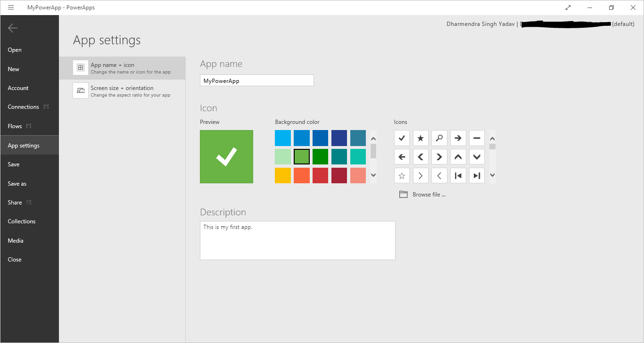Viewport: 644px width, 343px height.
Task: Switch to Screen size + orientation tab
Action: [123, 91]
